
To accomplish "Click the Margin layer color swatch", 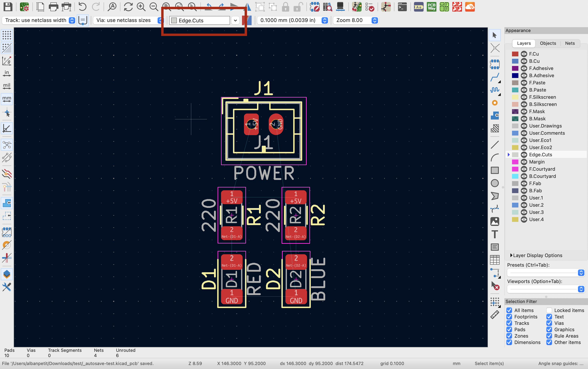I will pyautogui.click(x=515, y=162).
